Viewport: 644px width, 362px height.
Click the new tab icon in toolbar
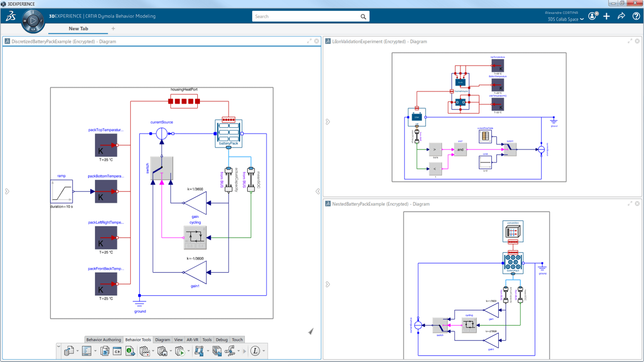[113, 28]
